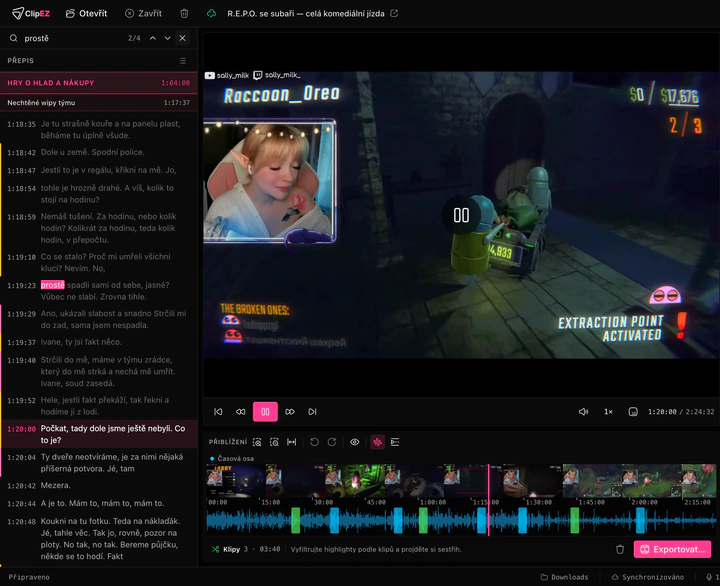The width and height of the screenshot is (720, 586).
Task: Toggle the pink waveform display button
Action: pos(377,442)
